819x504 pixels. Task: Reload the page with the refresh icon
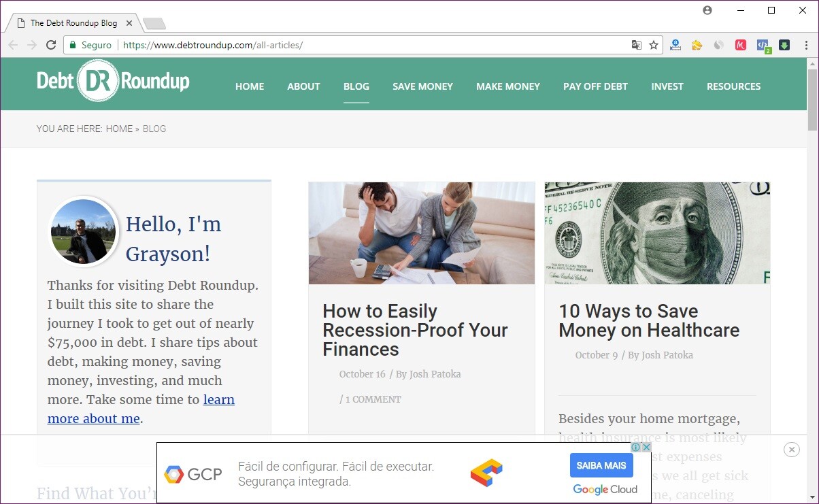[51, 45]
